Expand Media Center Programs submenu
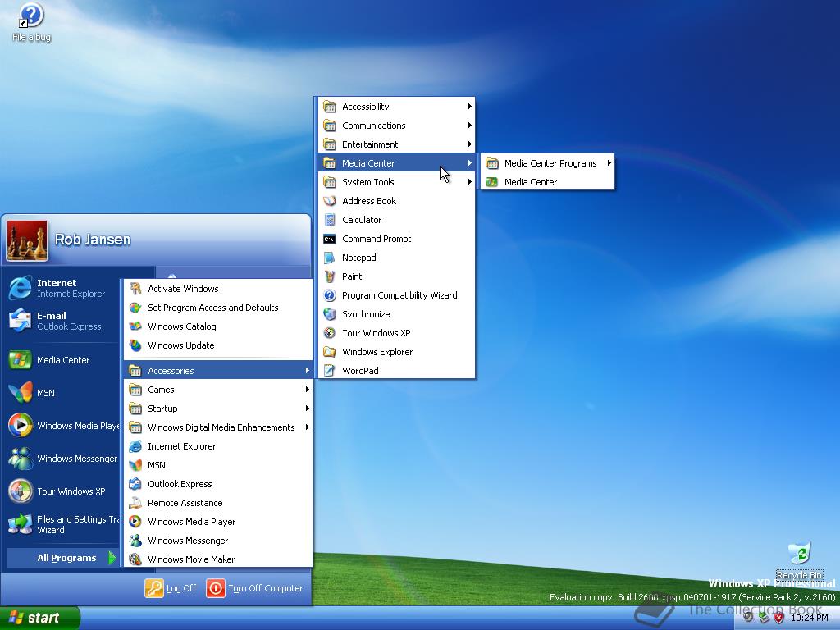The image size is (840, 630). (x=547, y=163)
